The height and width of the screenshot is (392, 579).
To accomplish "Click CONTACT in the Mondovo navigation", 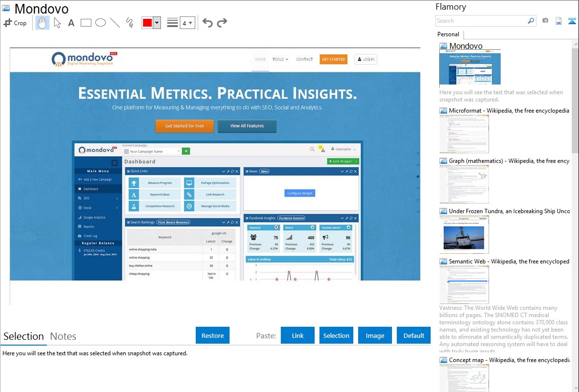I will point(304,59).
